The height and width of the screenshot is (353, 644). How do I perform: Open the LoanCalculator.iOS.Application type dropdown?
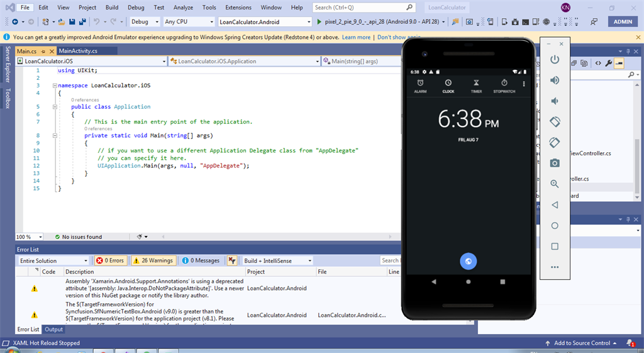245,61
